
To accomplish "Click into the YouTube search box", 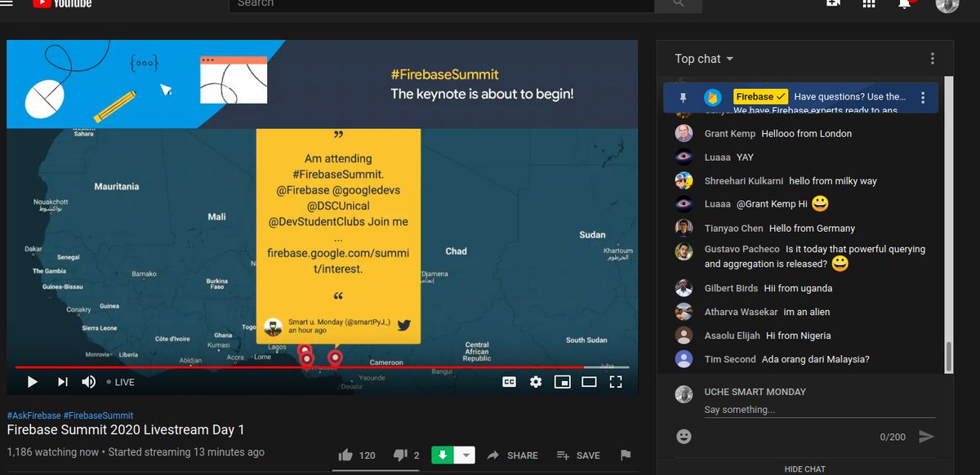I will coord(441,4).
